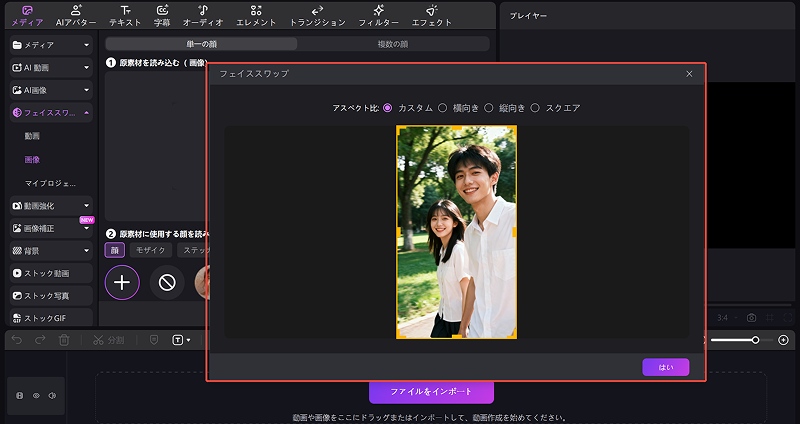
Task: Switch to 単一の顔 mode
Action: (x=202, y=44)
